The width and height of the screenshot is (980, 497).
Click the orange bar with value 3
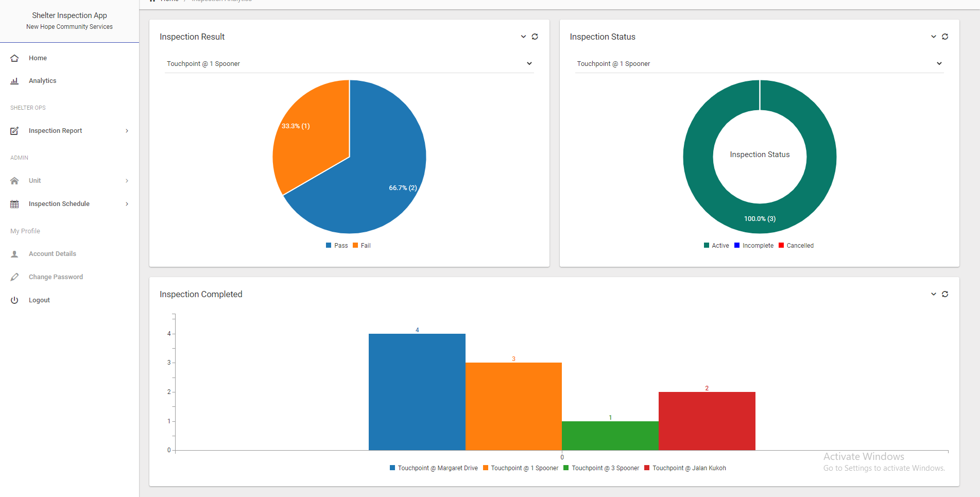point(513,406)
